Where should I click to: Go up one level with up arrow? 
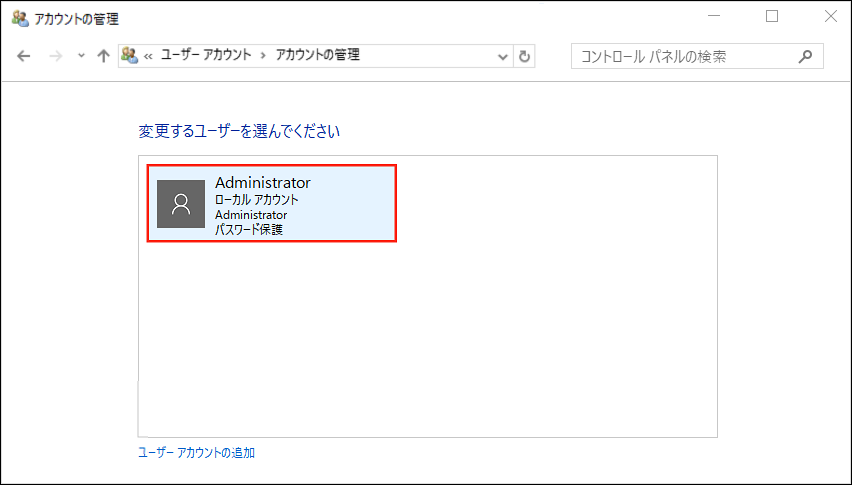click(103, 56)
